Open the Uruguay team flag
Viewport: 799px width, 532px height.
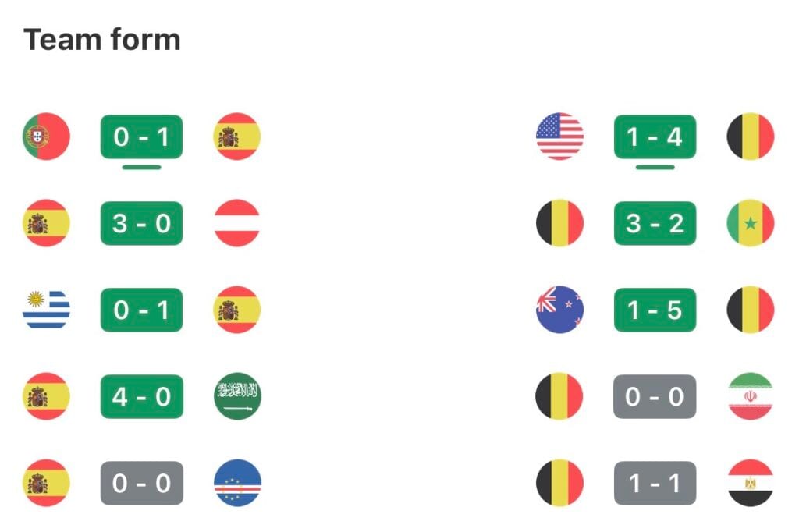click(46, 310)
